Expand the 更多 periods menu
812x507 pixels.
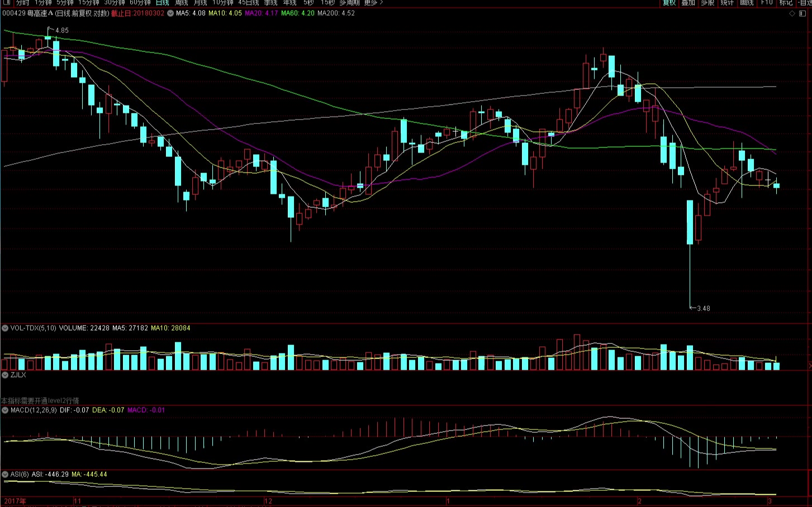373,3
